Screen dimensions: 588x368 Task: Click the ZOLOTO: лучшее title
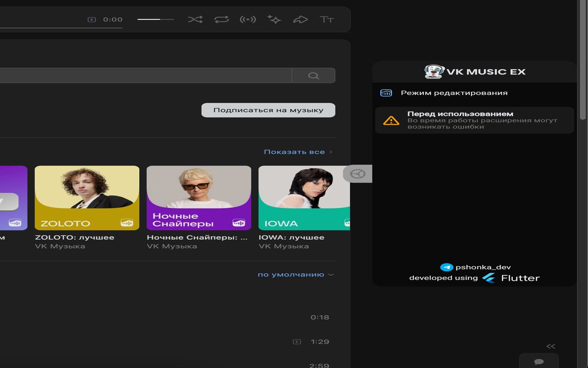pos(74,237)
